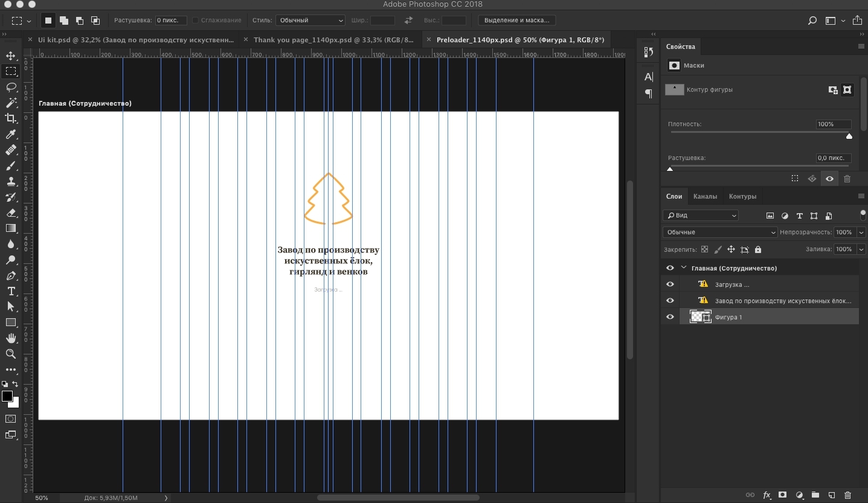The height and width of the screenshot is (503, 868).
Task: Create a new layer group folder
Action: click(815, 495)
